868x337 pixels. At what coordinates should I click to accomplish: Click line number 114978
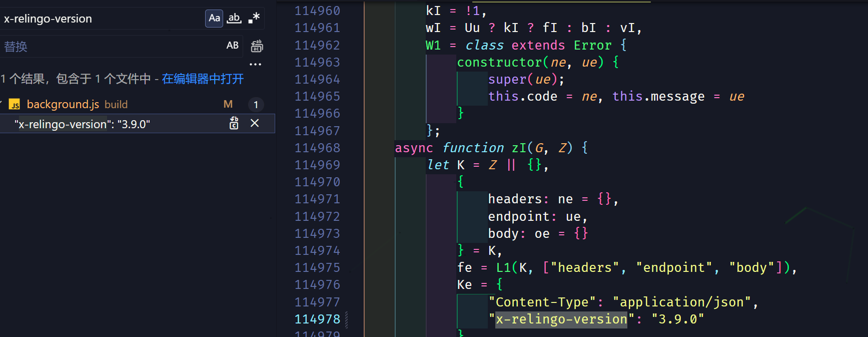(x=317, y=319)
